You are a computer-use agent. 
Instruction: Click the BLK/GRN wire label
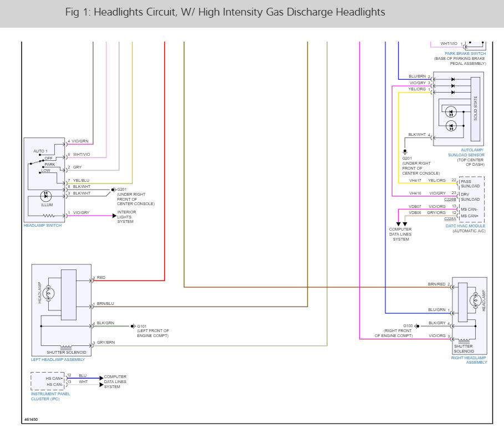tap(105, 323)
